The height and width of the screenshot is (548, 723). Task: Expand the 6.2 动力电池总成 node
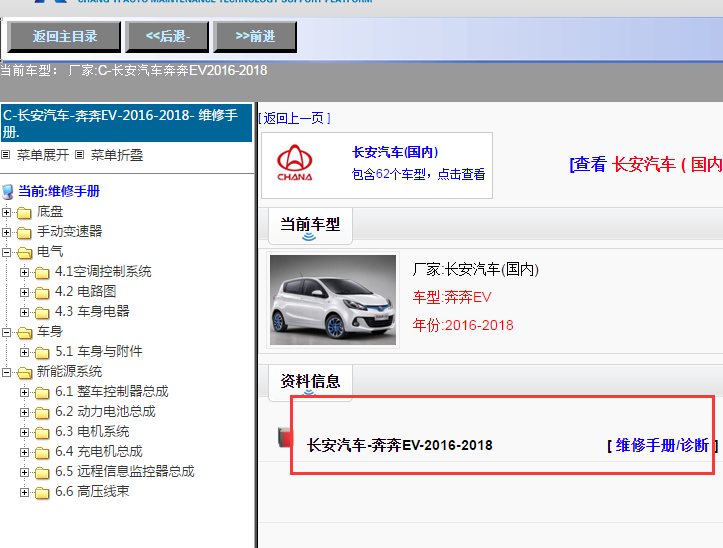tap(24, 412)
